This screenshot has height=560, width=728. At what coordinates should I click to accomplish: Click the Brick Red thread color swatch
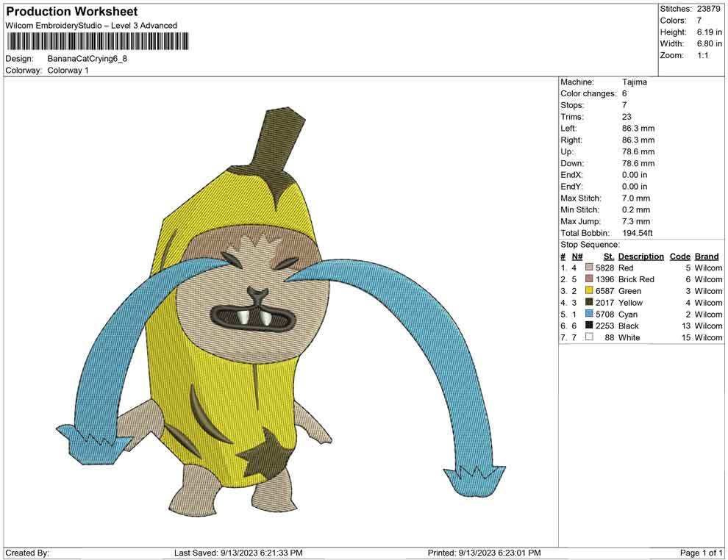(x=589, y=279)
